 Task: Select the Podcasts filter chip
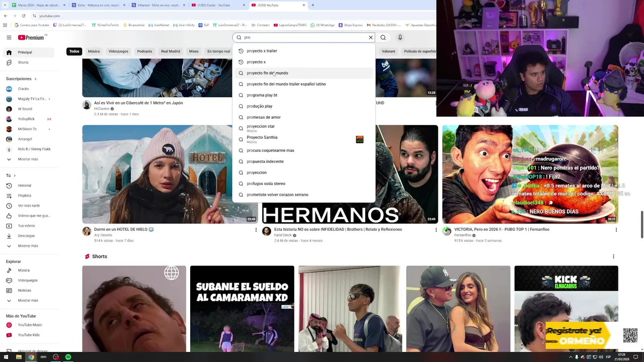pyautogui.click(x=144, y=51)
